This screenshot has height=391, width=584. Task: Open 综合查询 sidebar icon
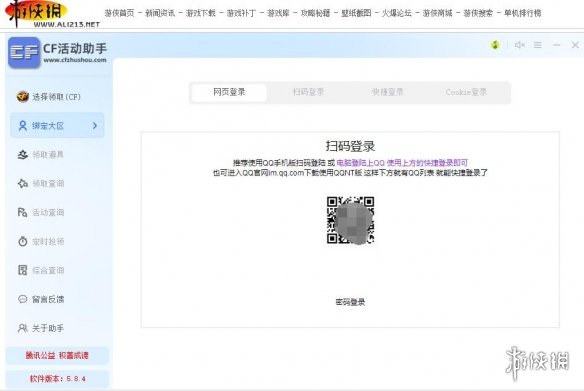(x=23, y=270)
